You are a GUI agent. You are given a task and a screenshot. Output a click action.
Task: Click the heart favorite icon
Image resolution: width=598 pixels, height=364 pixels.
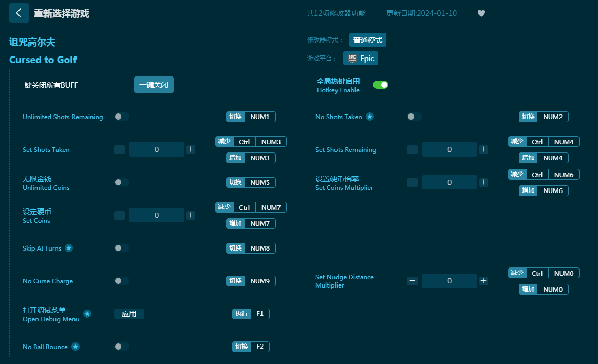[x=481, y=13]
